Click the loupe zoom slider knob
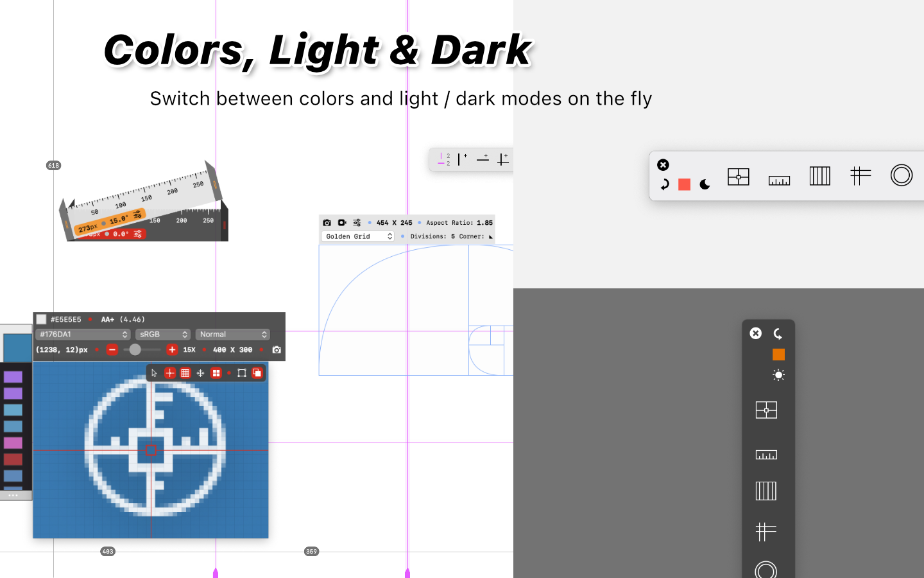The height and width of the screenshot is (578, 924). [x=135, y=350]
